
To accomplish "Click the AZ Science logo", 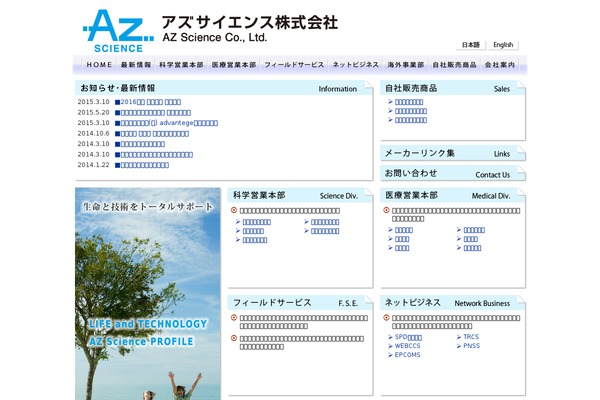I will coord(118,31).
